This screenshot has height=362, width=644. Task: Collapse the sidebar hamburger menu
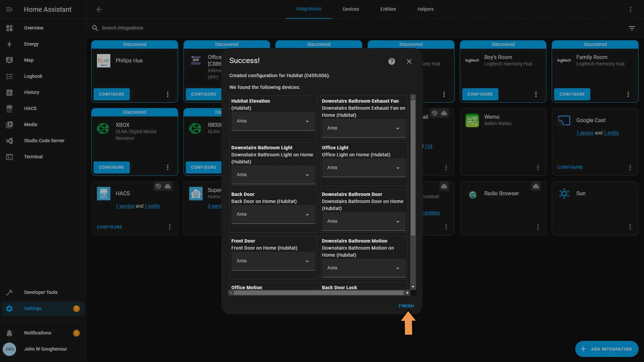pyautogui.click(x=9, y=9)
